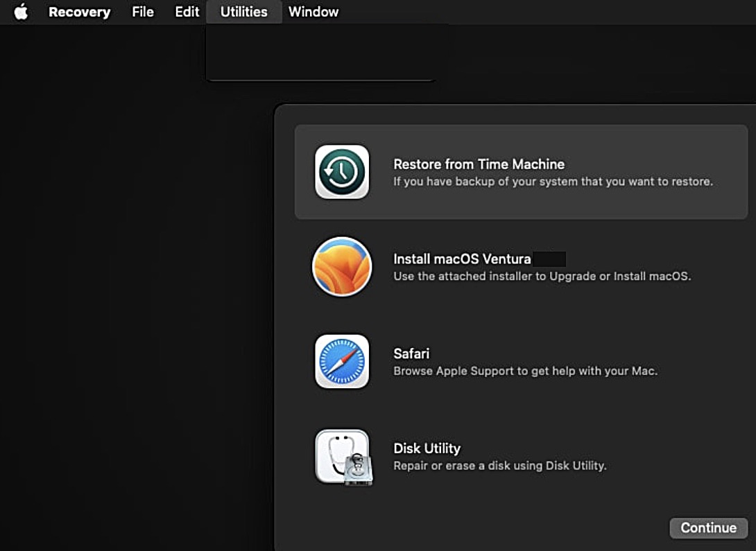
Task: Select the Disk Utility option title
Action: [427, 448]
